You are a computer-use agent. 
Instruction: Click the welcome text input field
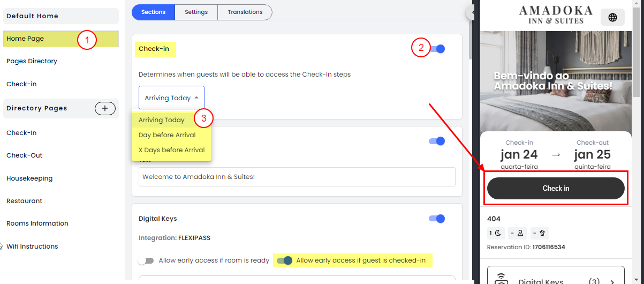point(297,177)
